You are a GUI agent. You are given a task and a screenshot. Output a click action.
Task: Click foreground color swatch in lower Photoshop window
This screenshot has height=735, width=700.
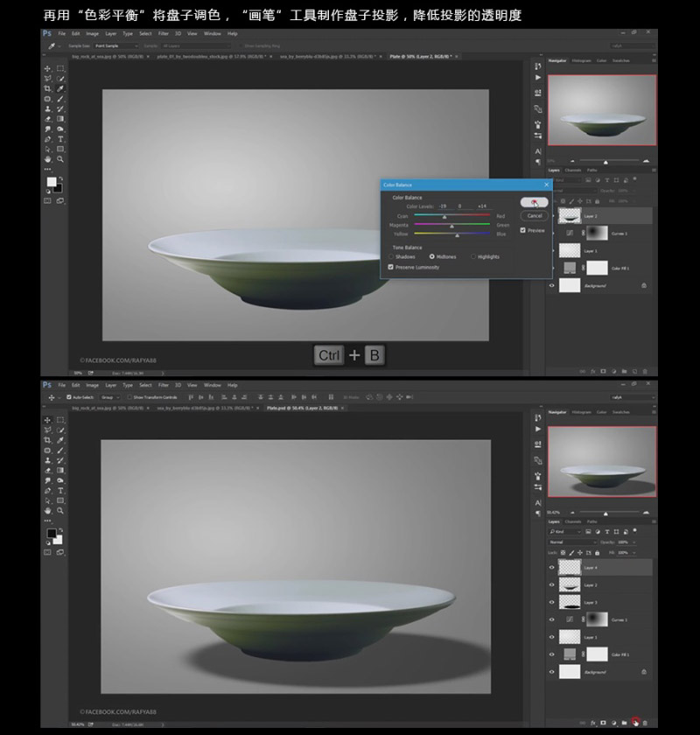(x=51, y=533)
